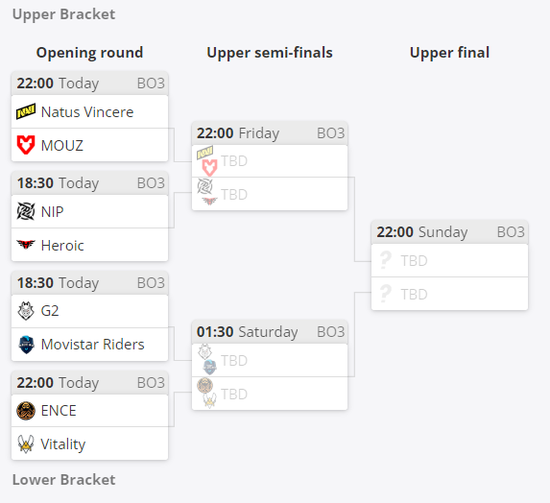Open the 18:30 Today NIP versus Heroic match header
The width and height of the screenshot is (550, 503).
(90, 183)
